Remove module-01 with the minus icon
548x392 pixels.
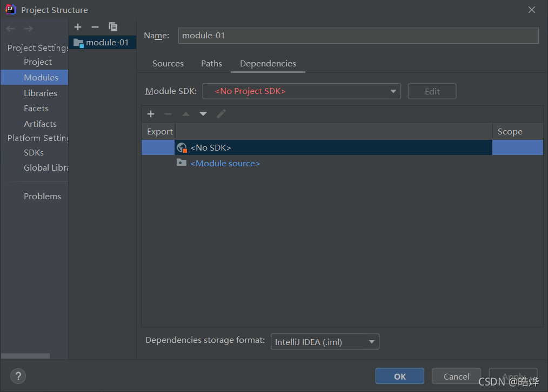[x=95, y=27]
